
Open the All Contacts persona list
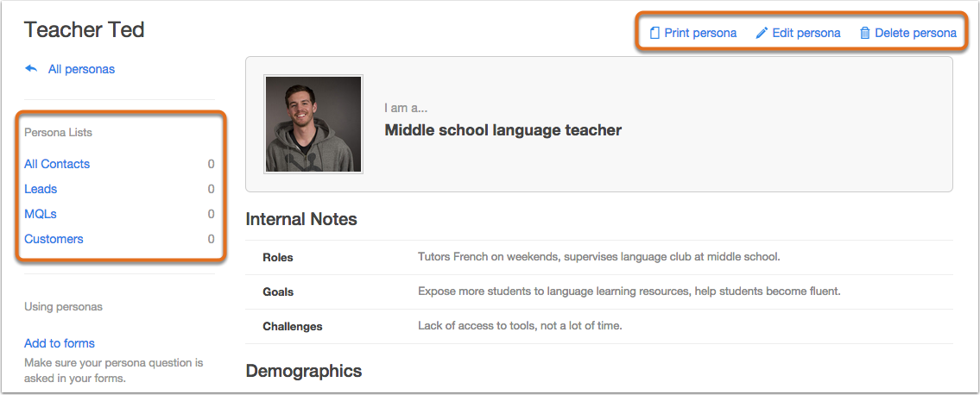(57, 164)
